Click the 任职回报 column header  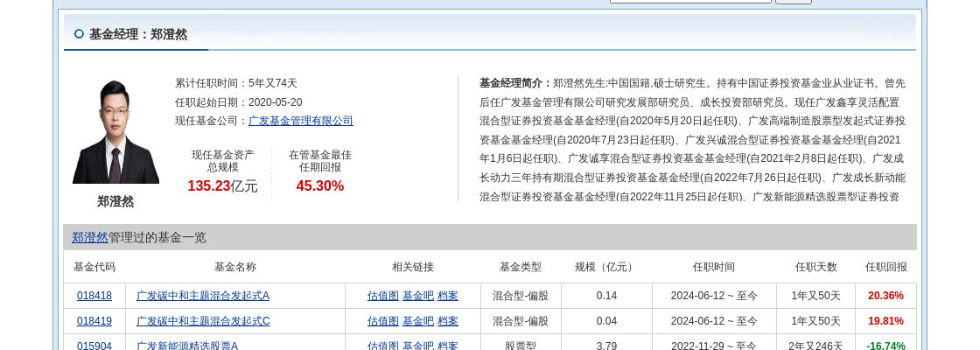click(885, 267)
